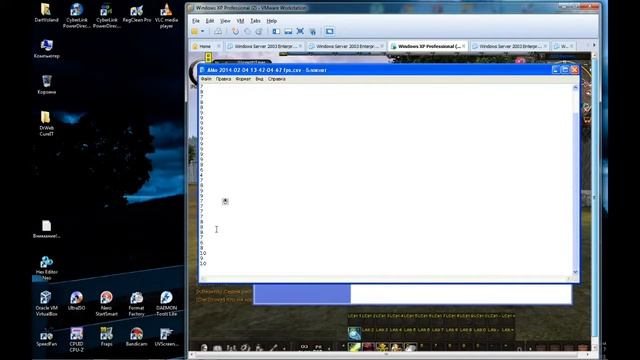Select the Bandicam desktop shortcut
640x360 pixels.
click(136, 337)
